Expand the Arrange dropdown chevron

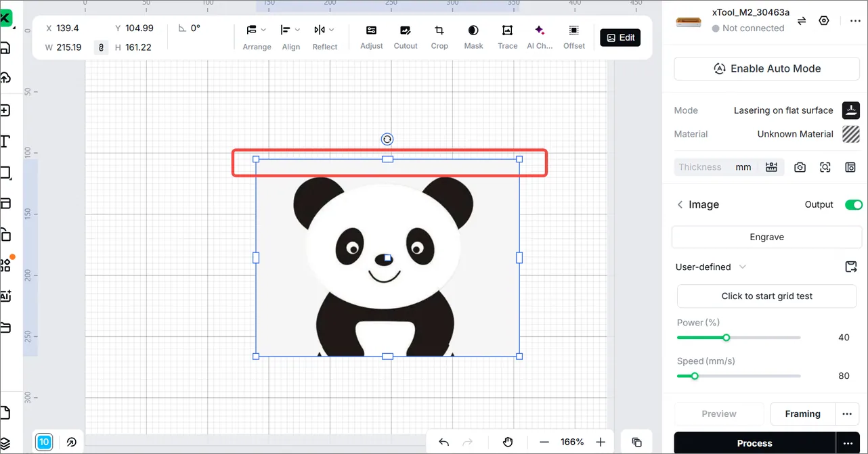[x=264, y=30]
